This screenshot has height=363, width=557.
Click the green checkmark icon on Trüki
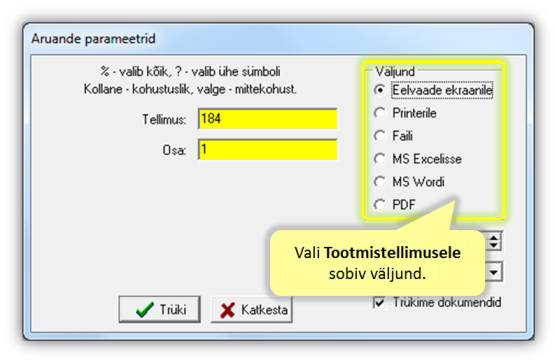click(145, 310)
